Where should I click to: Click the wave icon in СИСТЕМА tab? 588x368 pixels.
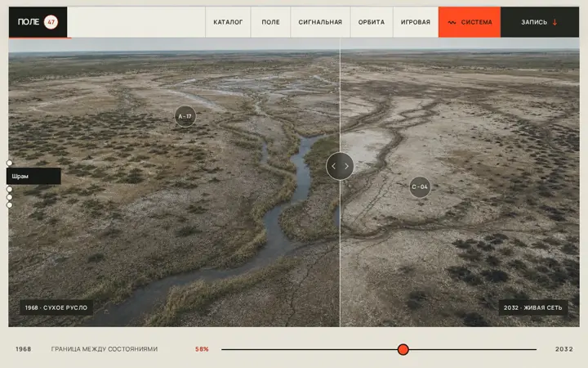(452, 23)
